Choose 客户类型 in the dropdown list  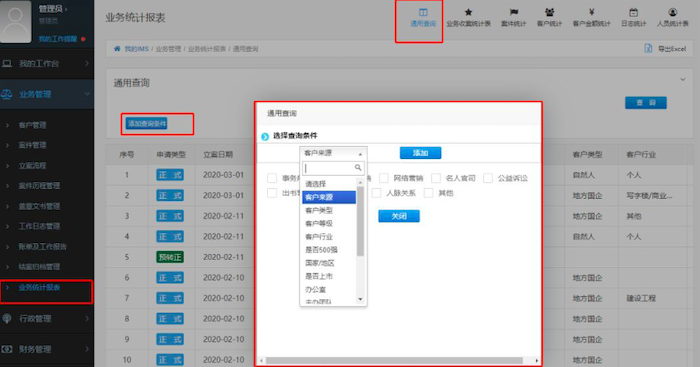click(x=329, y=210)
